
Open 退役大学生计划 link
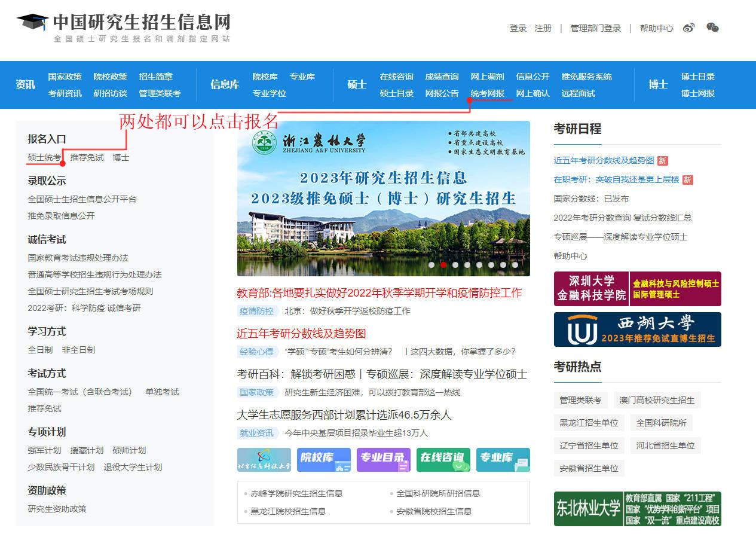133,467
